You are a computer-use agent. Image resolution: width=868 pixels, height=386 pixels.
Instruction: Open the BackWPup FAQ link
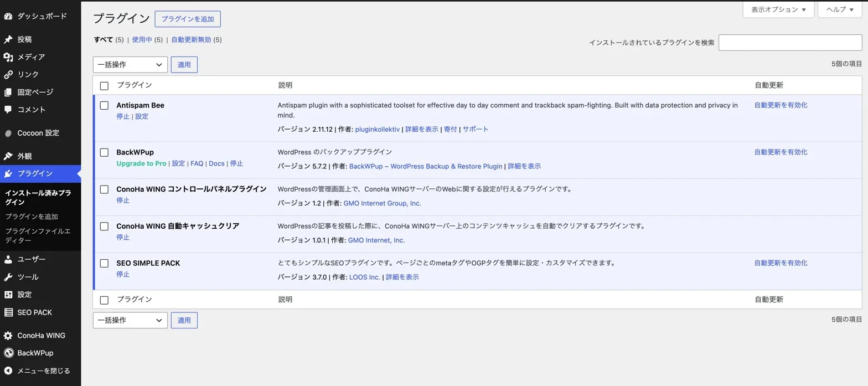click(x=197, y=163)
